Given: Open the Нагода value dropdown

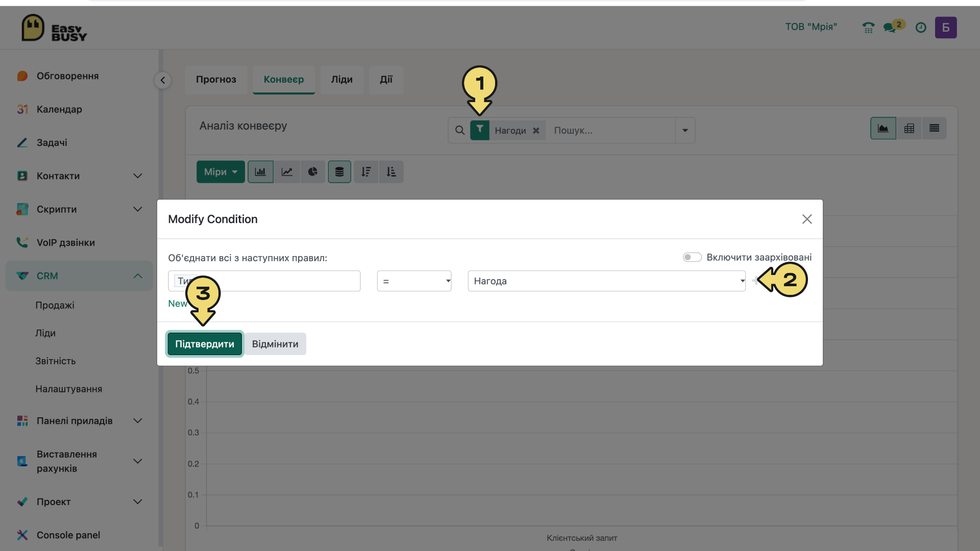Looking at the screenshot, I should pyautogui.click(x=606, y=281).
